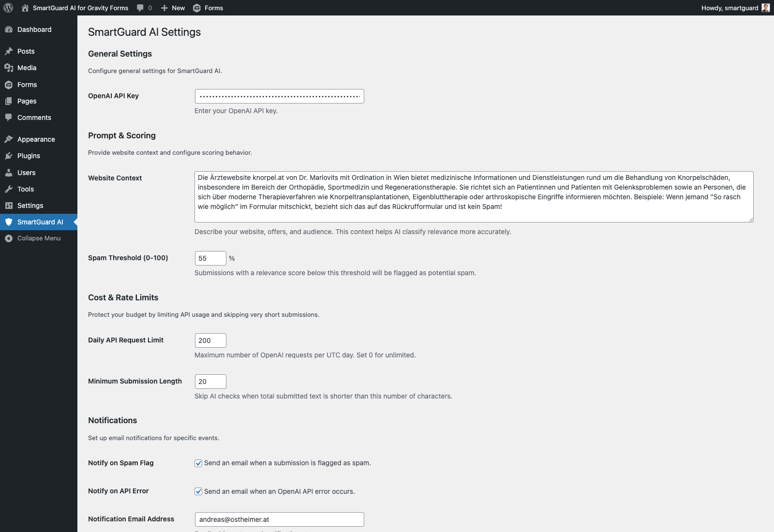
Task: Click the 'Website Context' label
Action: [x=115, y=178]
